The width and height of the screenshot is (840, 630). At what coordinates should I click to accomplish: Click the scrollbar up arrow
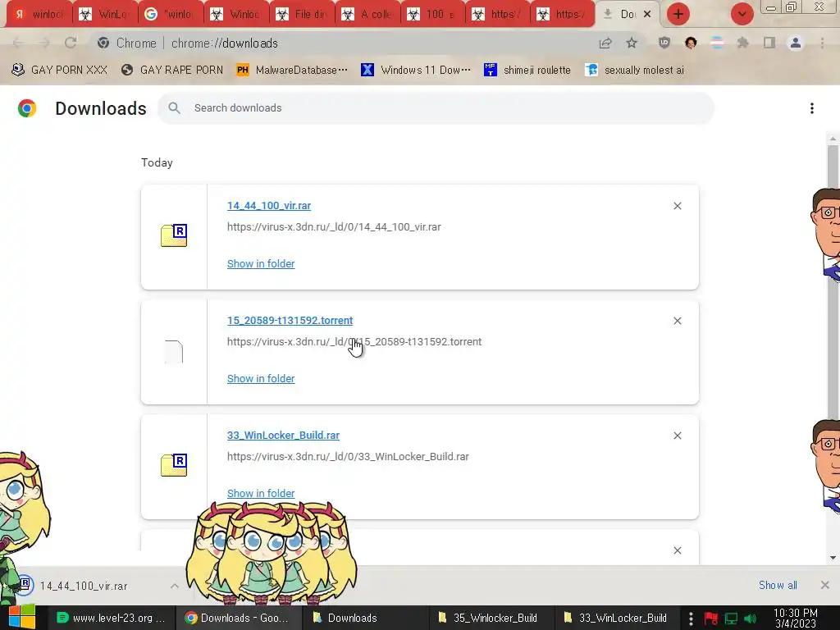[x=833, y=138]
